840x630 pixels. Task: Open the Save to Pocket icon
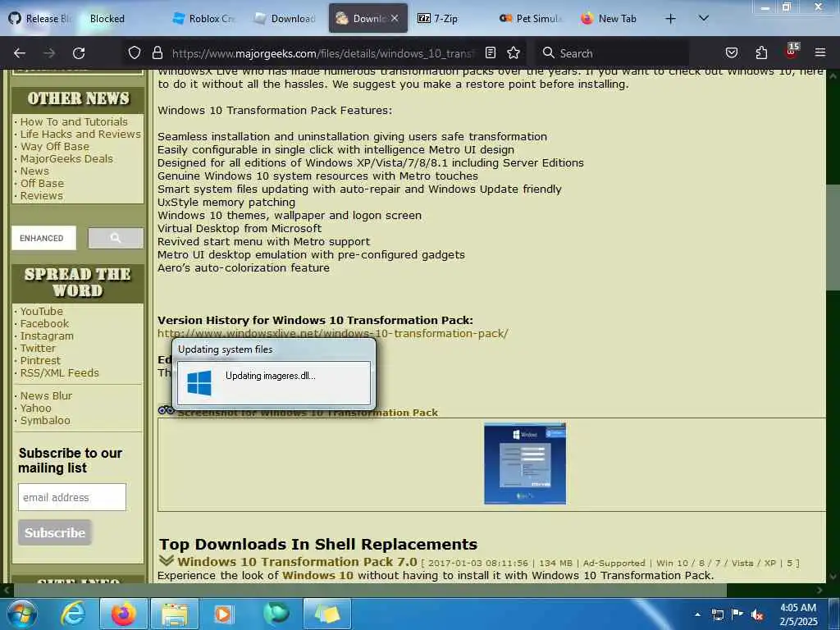tap(731, 53)
